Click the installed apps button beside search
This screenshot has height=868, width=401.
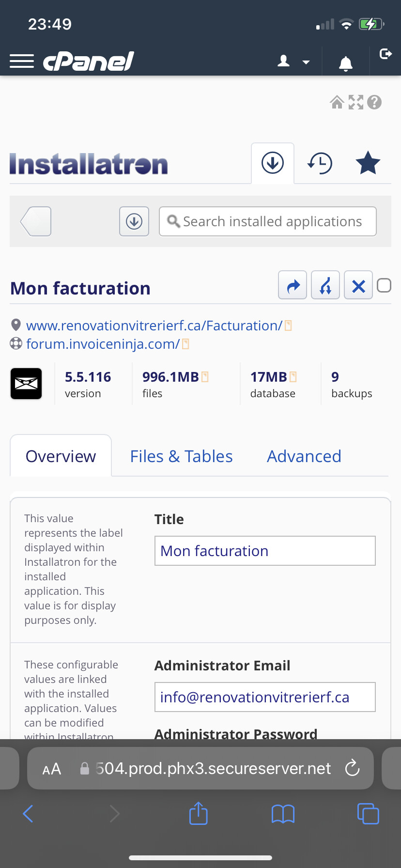tap(134, 221)
